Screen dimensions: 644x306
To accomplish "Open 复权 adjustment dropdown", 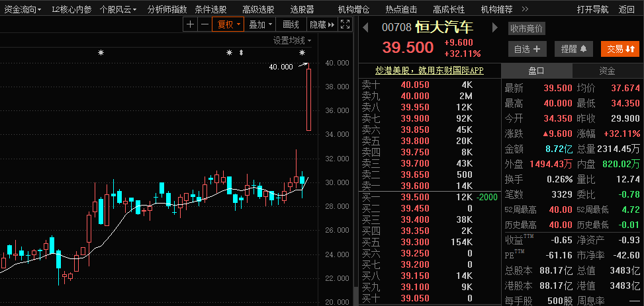I will pos(228,24).
